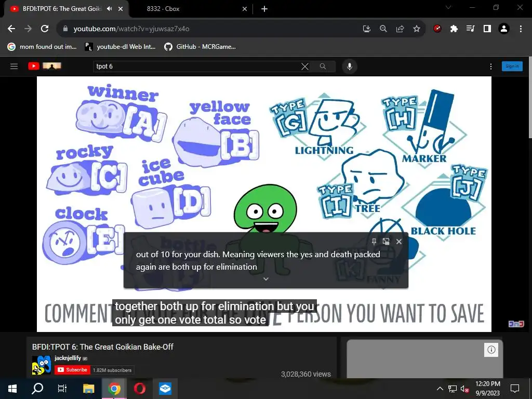Screen dimensions: 532x399
Task: Open the muted volume tray icon
Action: point(464,389)
